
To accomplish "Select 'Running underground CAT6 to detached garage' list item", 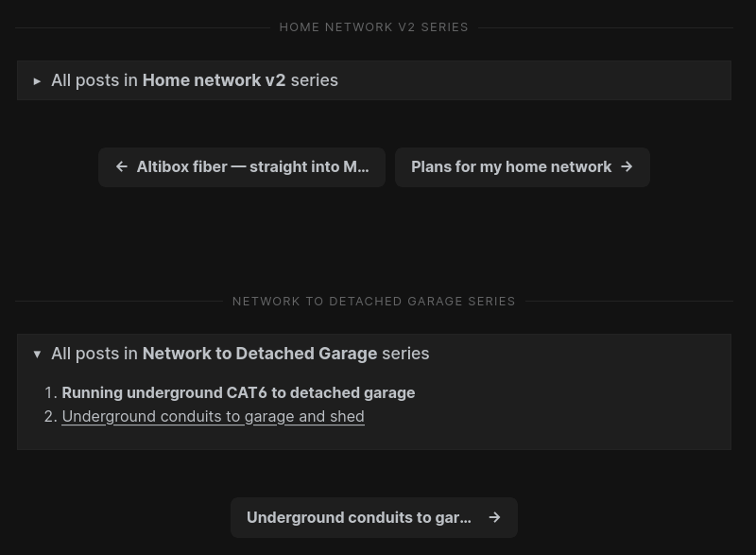I will 238,392.
